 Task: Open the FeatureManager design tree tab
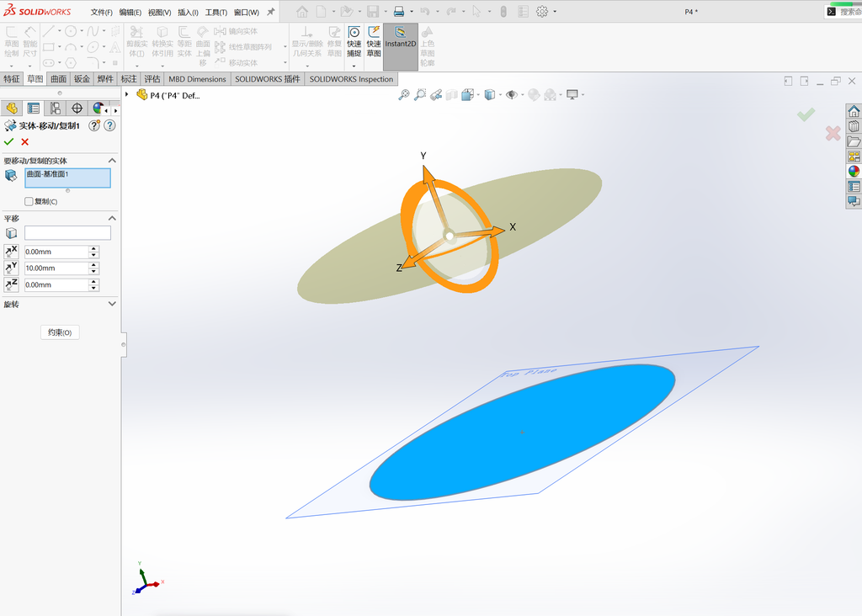[x=12, y=109]
